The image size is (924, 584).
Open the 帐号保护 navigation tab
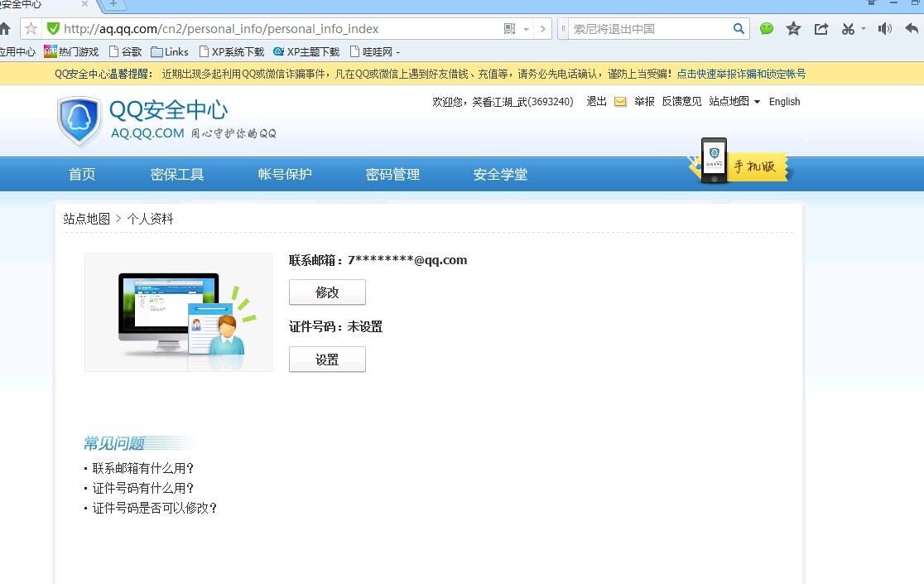coord(285,175)
